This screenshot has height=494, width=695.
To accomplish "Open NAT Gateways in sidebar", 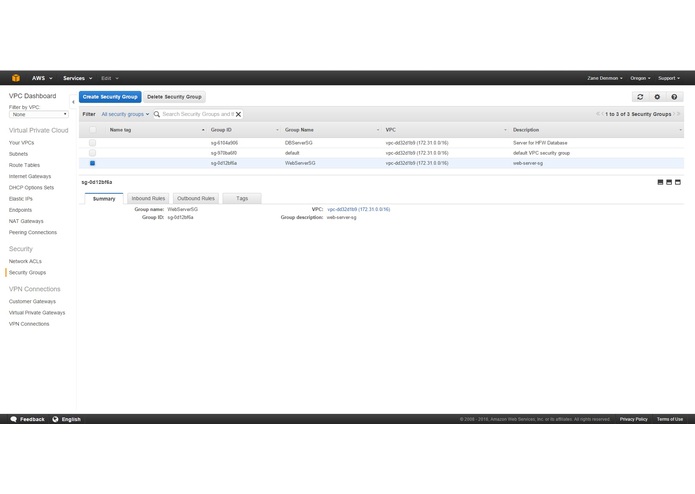I will point(26,221).
